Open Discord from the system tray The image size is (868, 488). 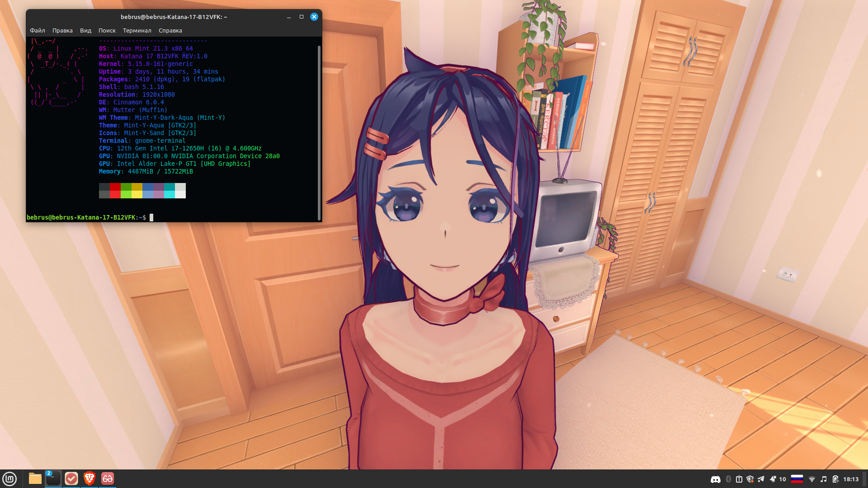(x=716, y=479)
